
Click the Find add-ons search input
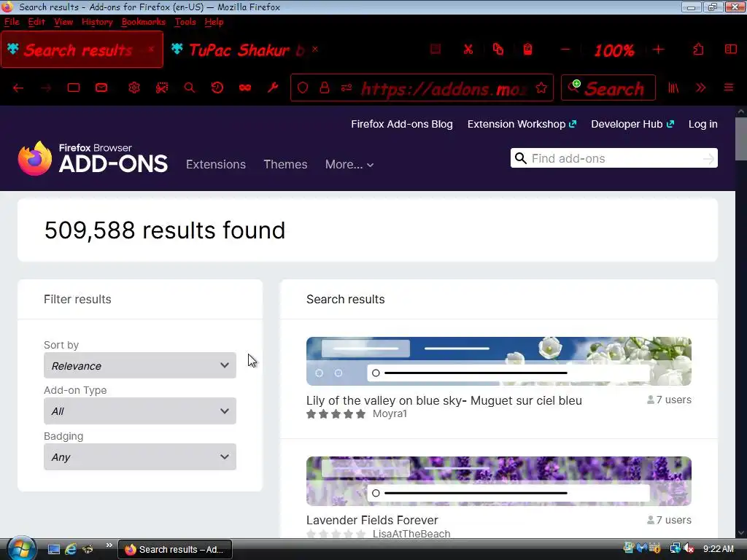614,158
